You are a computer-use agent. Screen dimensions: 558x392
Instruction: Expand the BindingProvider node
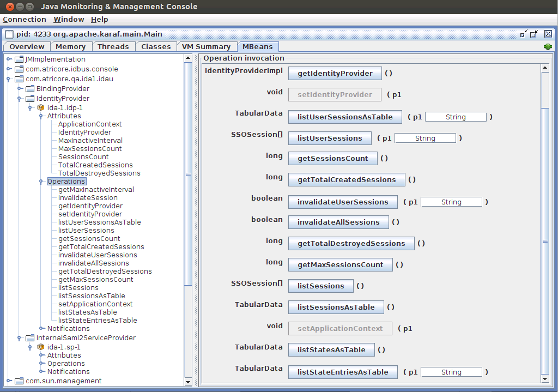(x=20, y=89)
